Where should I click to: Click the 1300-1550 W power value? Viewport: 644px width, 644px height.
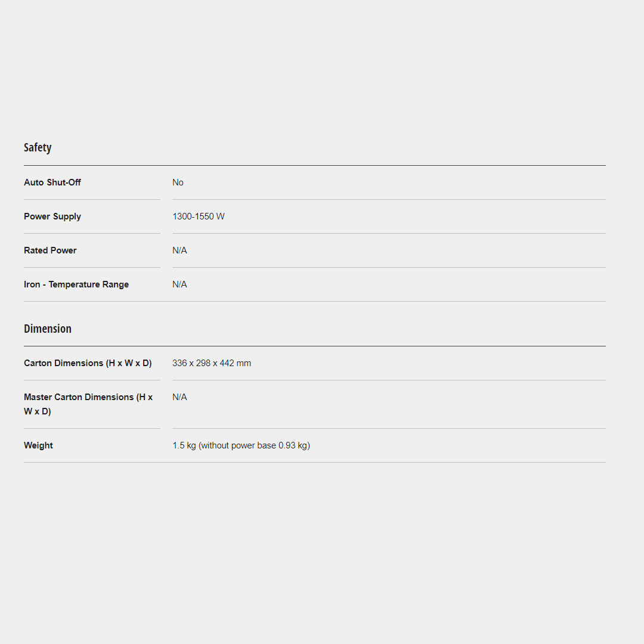199,216
